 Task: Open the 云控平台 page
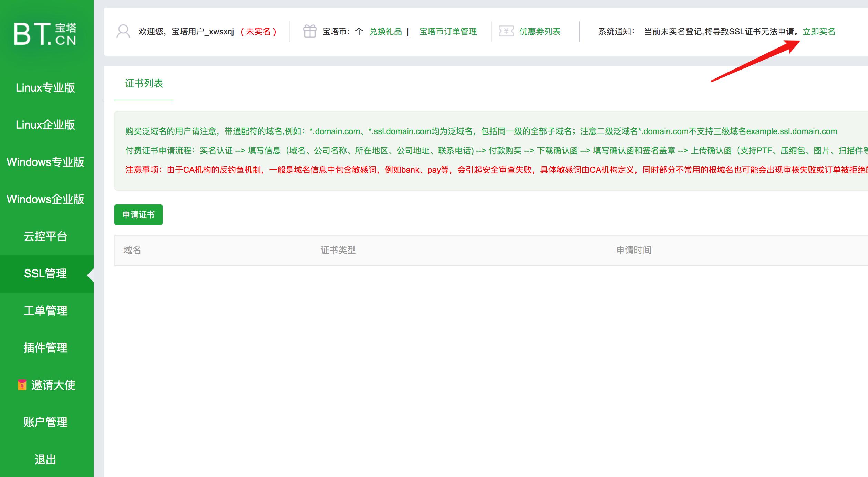[x=46, y=236]
